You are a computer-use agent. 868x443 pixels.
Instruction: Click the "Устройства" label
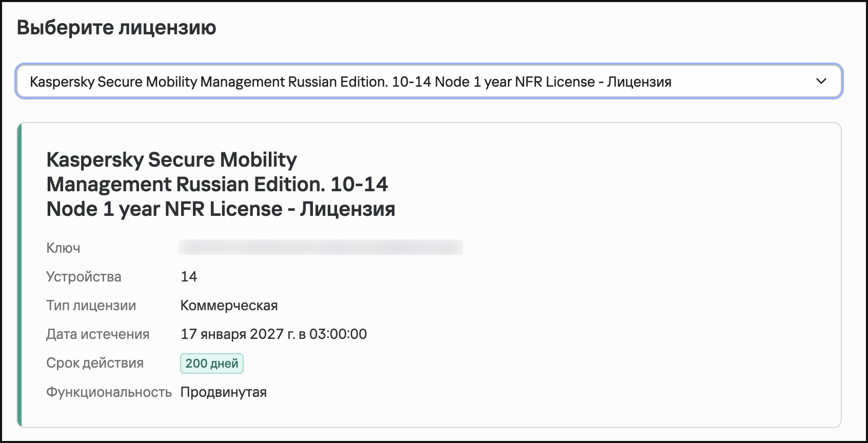pyautogui.click(x=84, y=277)
